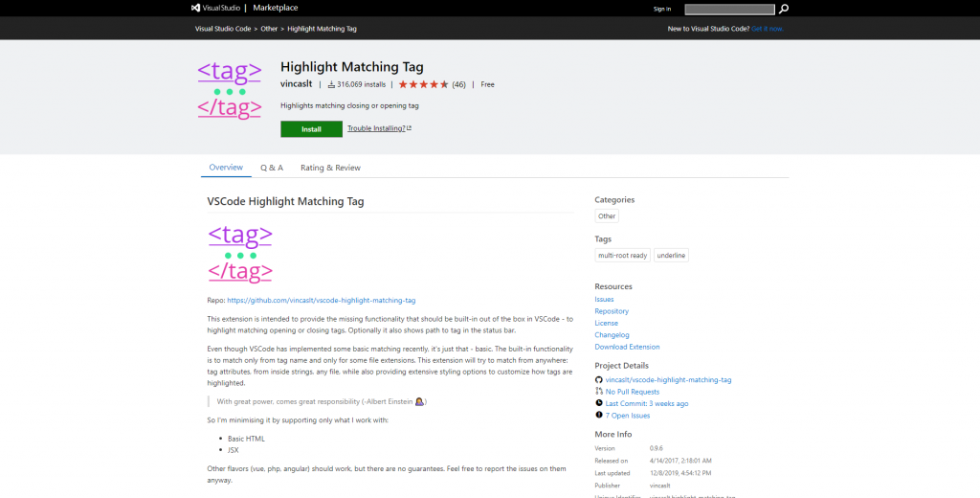Image resolution: width=980 pixels, height=498 pixels.
Task: Open vincaslt/vscode-highlight-matching-tag project link
Action: [x=668, y=380]
